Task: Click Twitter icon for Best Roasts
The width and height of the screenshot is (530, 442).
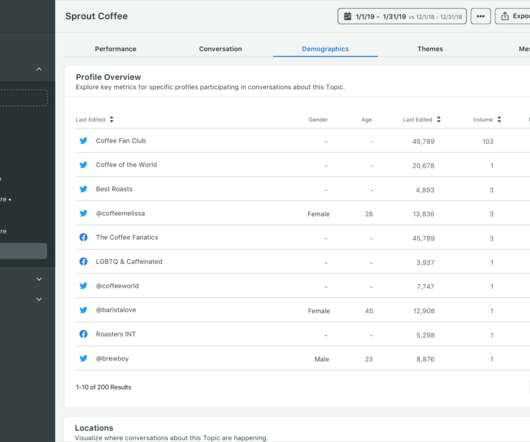Action: tap(83, 189)
